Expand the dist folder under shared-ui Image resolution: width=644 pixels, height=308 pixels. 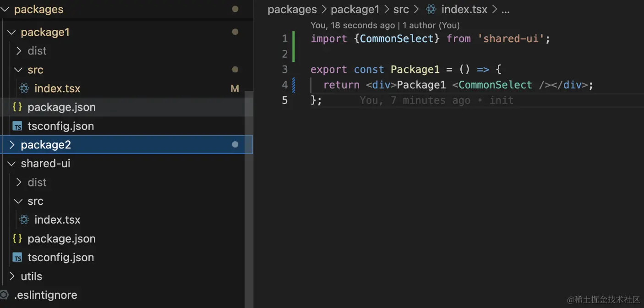[19, 182]
